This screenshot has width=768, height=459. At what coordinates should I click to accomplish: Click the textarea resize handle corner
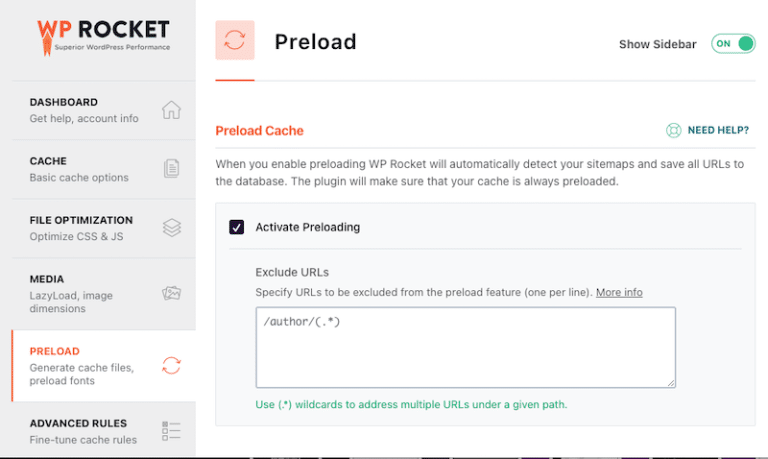671,382
